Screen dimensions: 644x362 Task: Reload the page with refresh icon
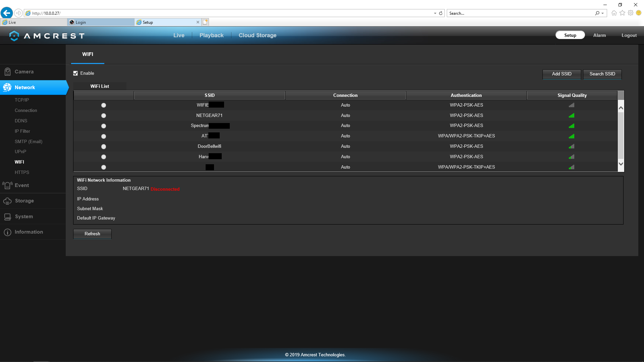pyautogui.click(x=441, y=13)
